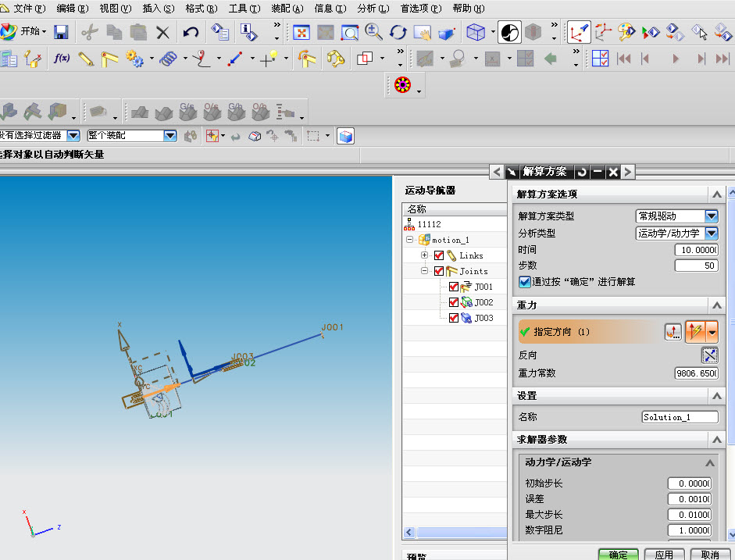Image resolution: width=735 pixels, height=560 pixels.
Task: Click the Link creation icon
Action: (x=86, y=59)
